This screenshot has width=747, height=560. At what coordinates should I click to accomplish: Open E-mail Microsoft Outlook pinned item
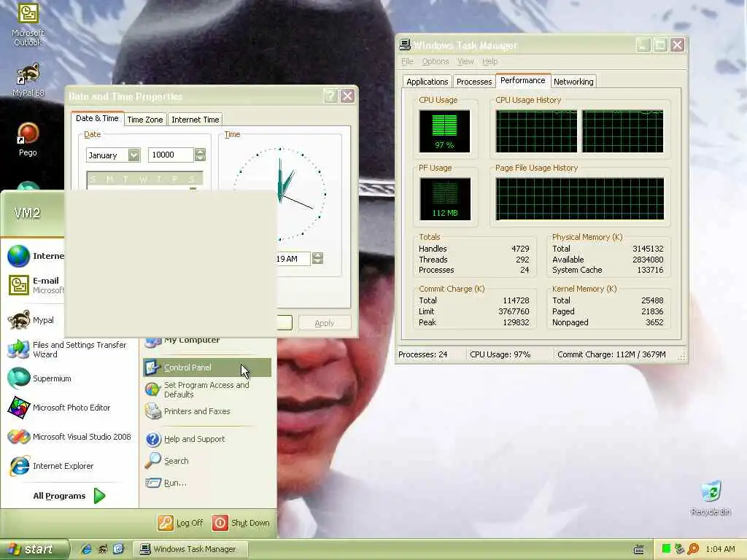click(x=35, y=285)
